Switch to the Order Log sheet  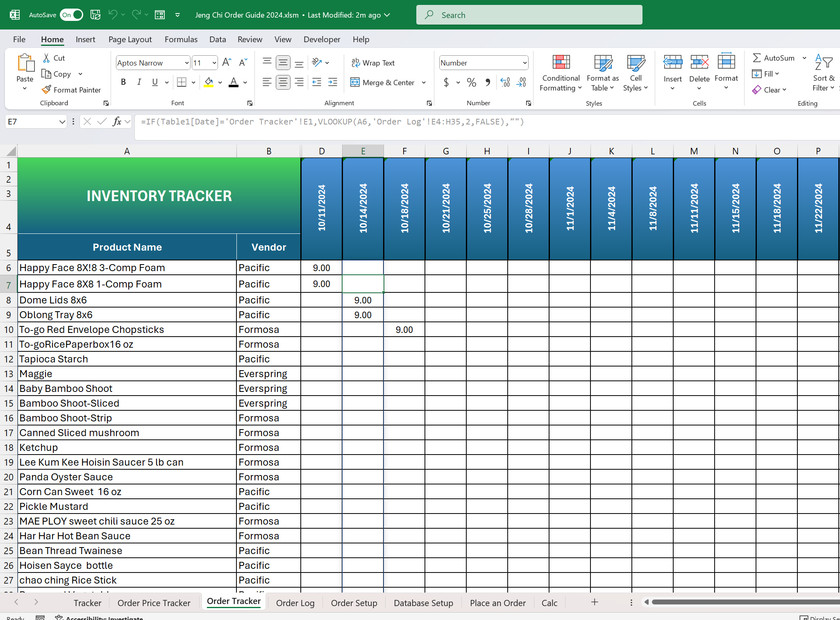click(295, 602)
